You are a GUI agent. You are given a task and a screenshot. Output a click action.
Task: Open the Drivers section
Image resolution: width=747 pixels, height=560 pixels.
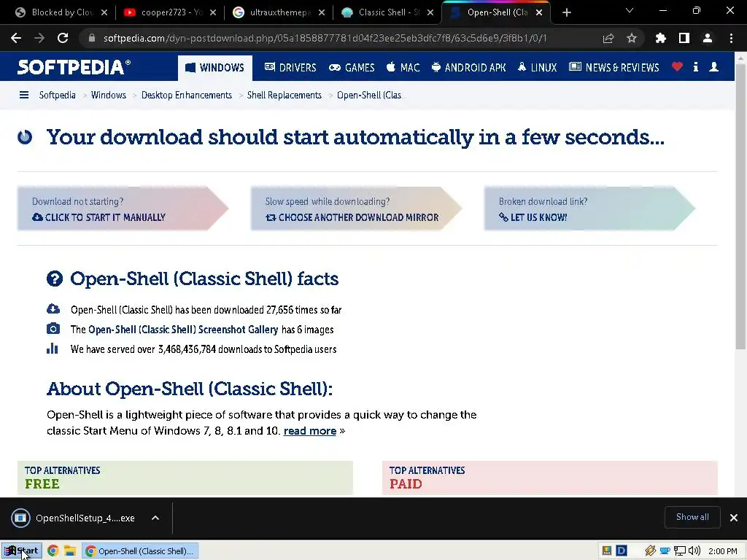[x=290, y=68]
